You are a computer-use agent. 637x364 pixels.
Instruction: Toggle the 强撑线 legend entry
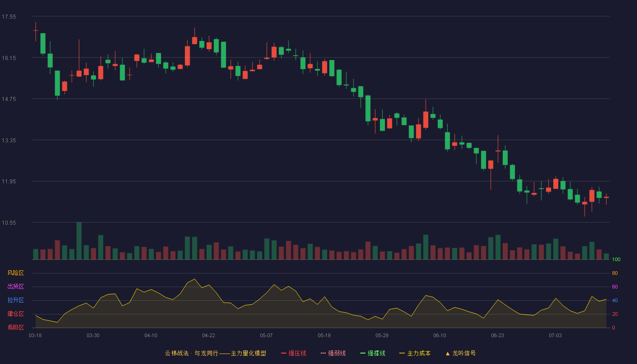point(373,353)
